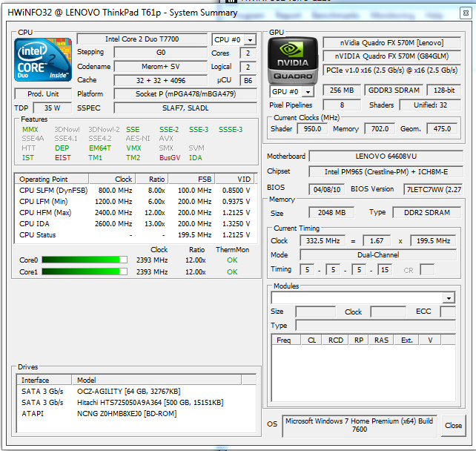The height and width of the screenshot is (451, 476).
Task: Click the empty CR field
Action: [427, 270]
